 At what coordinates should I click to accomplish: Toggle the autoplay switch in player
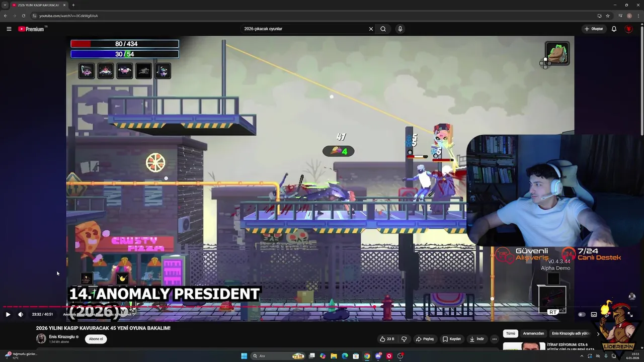point(582,314)
